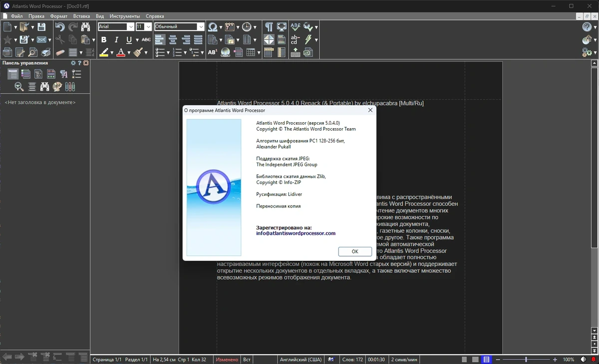The height and width of the screenshot is (364, 599).
Task: Click the fullscreen monitor icon
Action: 282,27
